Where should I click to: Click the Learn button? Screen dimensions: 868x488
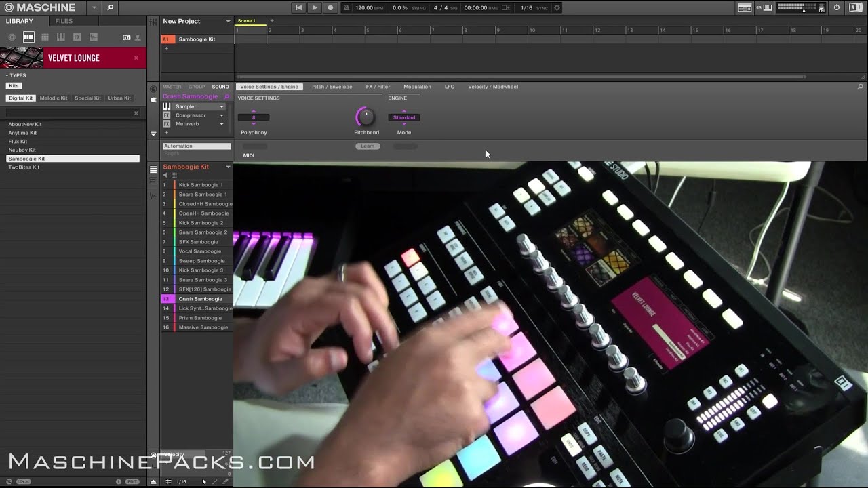(x=368, y=146)
